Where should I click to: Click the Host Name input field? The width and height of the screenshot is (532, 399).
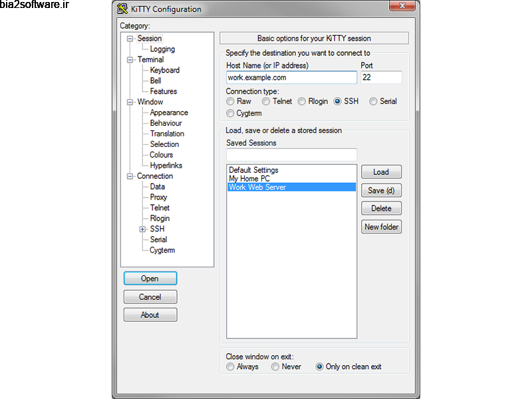(x=291, y=78)
